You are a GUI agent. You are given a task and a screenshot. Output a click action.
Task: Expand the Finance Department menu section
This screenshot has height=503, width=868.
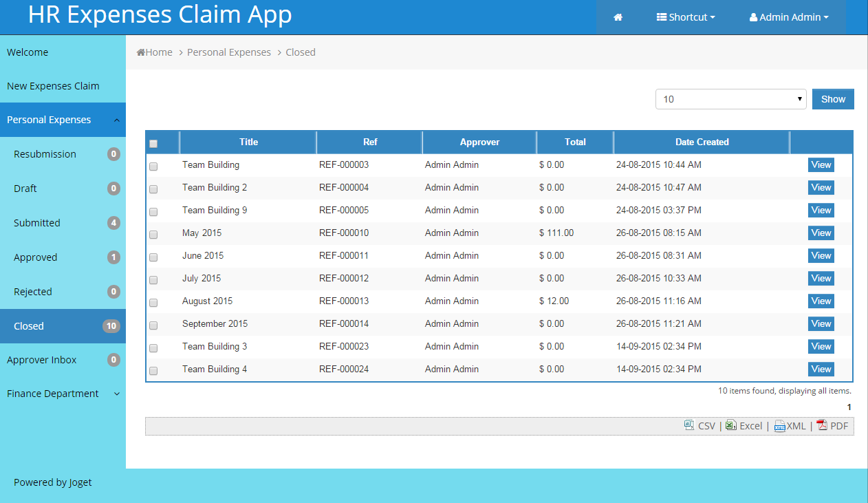coord(63,394)
